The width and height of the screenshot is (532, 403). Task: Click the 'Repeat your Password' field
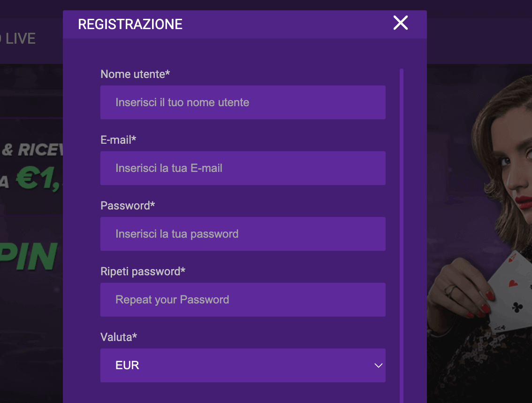pyautogui.click(x=243, y=300)
